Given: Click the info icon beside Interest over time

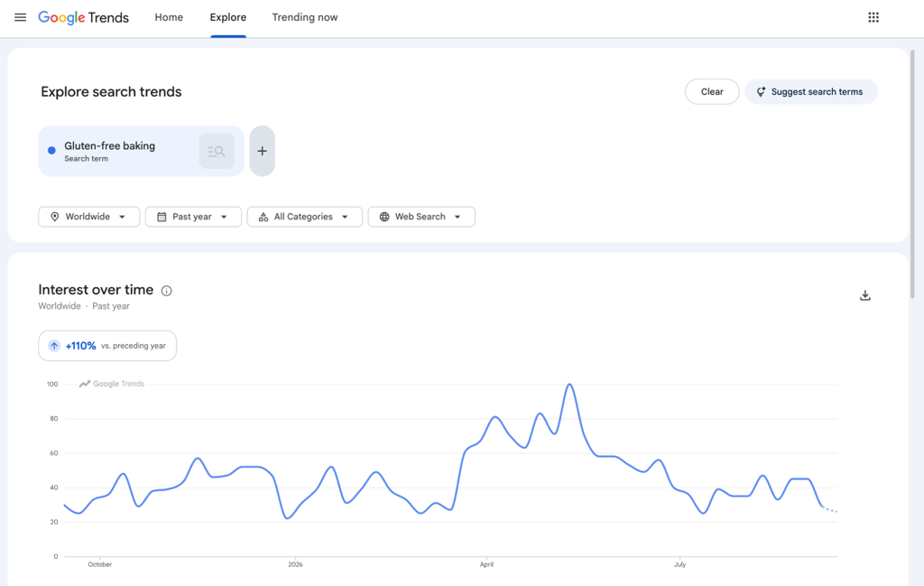Looking at the screenshot, I should [167, 291].
